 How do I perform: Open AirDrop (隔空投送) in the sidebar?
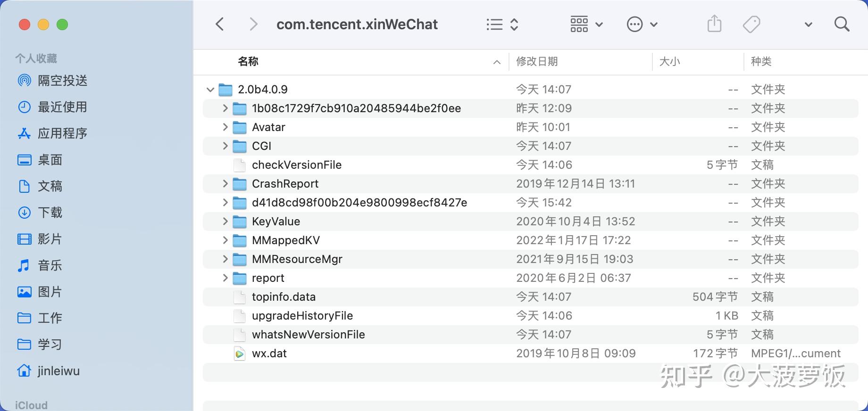tap(62, 81)
